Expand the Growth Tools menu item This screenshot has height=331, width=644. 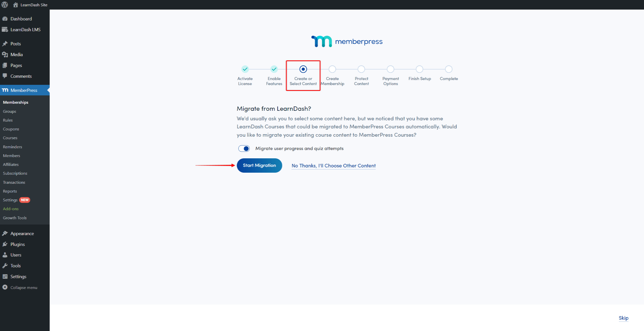(x=15, y=217)
